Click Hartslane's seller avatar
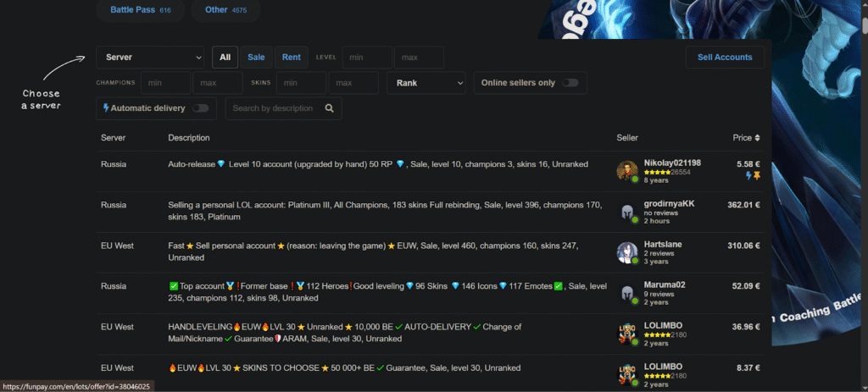868x392 pixels. [627, 252]
